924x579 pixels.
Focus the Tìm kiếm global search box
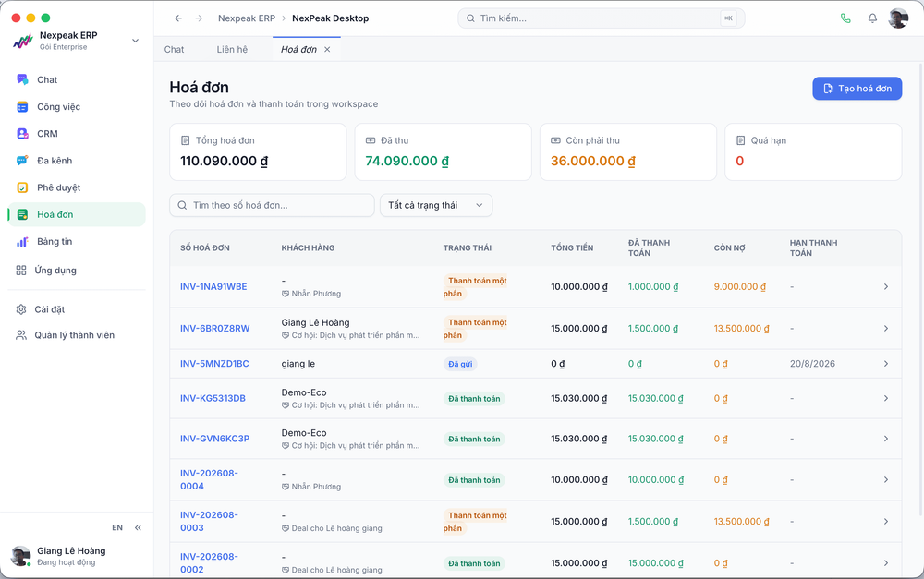[x=602, y=18]
